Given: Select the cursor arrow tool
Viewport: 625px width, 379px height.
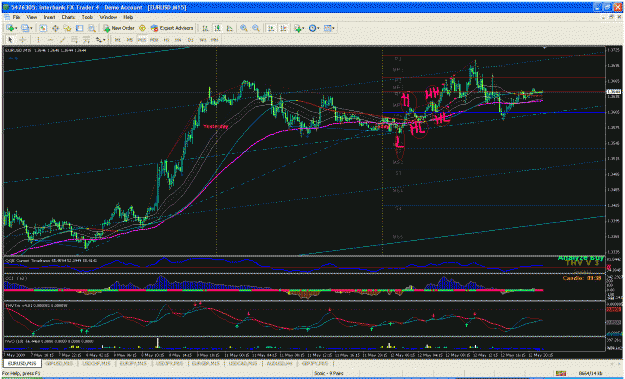Looking at the screenshot, I should (x=11, y=40).
